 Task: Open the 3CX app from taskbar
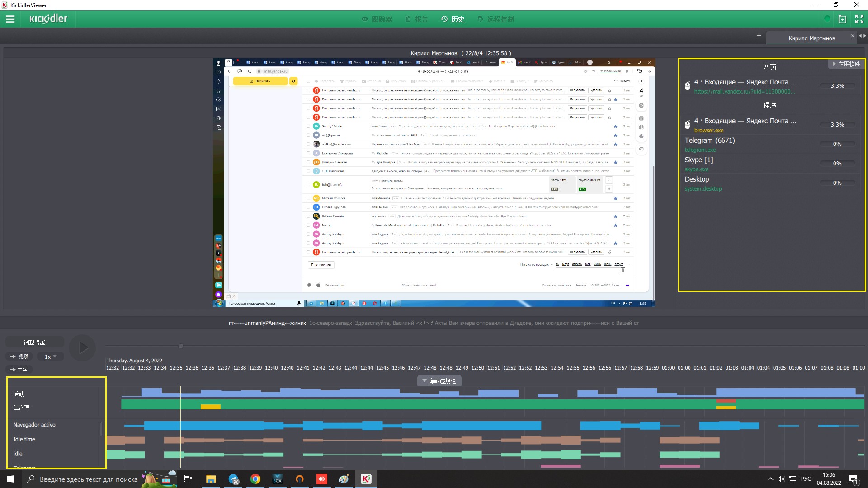pos(278,479)
